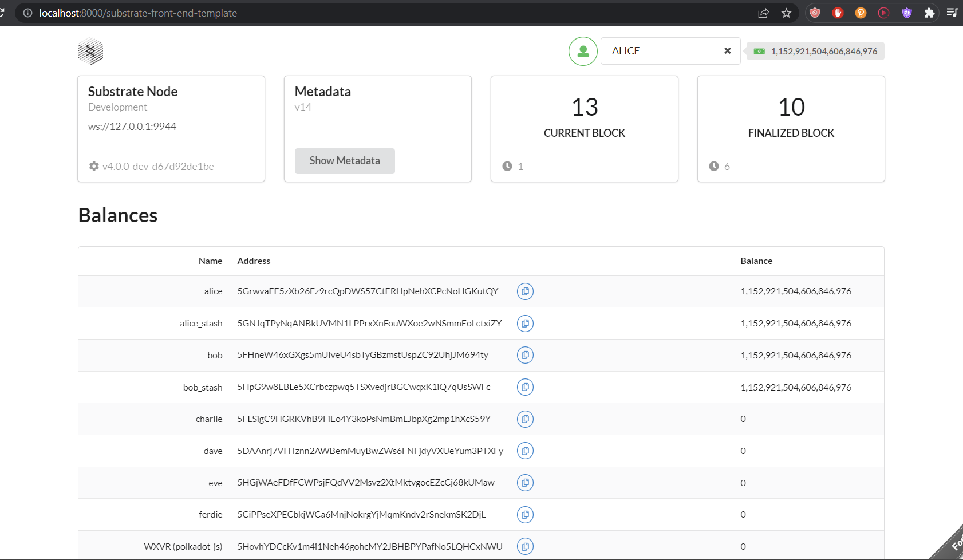
Task: Copy dave's address using copy icon
Action: 525,451
